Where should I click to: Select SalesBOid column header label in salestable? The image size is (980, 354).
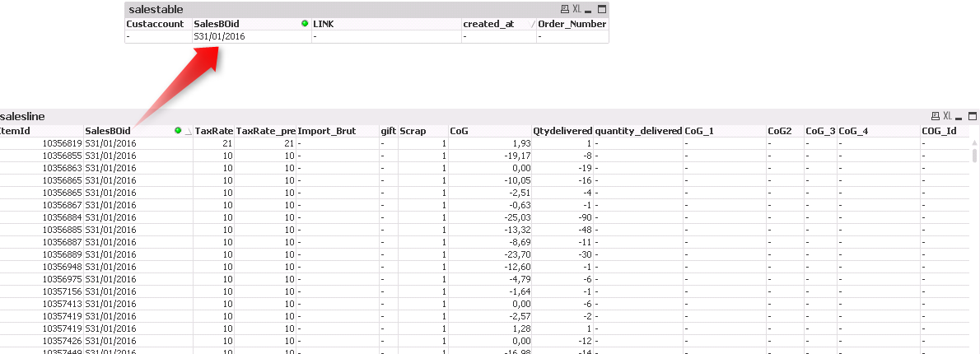point(217,24)
